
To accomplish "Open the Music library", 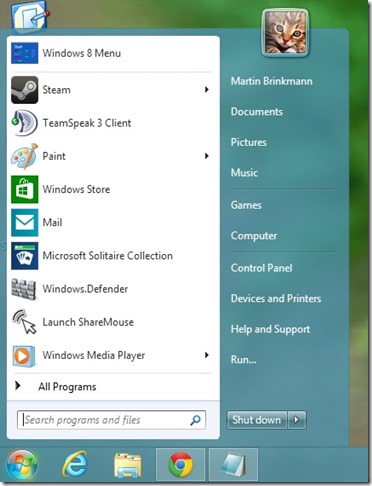I will (x=244, y=173).
